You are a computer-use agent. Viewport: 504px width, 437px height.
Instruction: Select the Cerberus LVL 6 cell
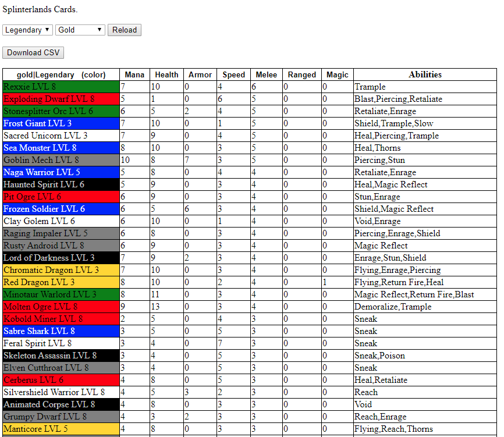[61, 380]
